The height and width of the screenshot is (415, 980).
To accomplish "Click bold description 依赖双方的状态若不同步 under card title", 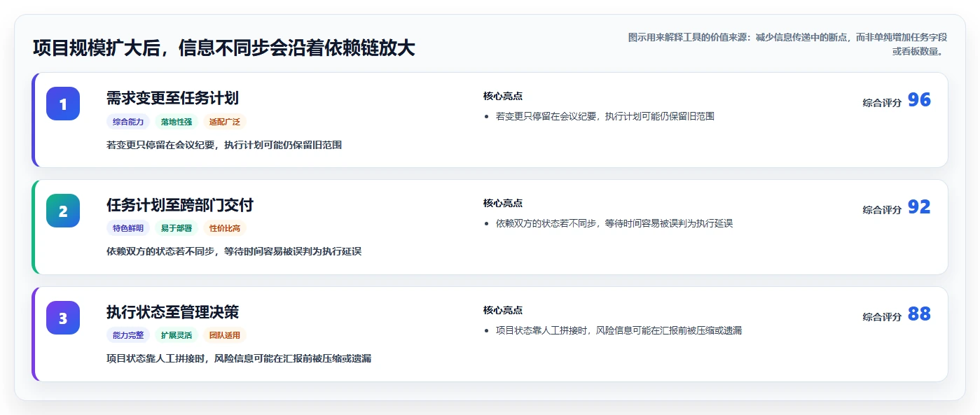I will click(234, 252).
